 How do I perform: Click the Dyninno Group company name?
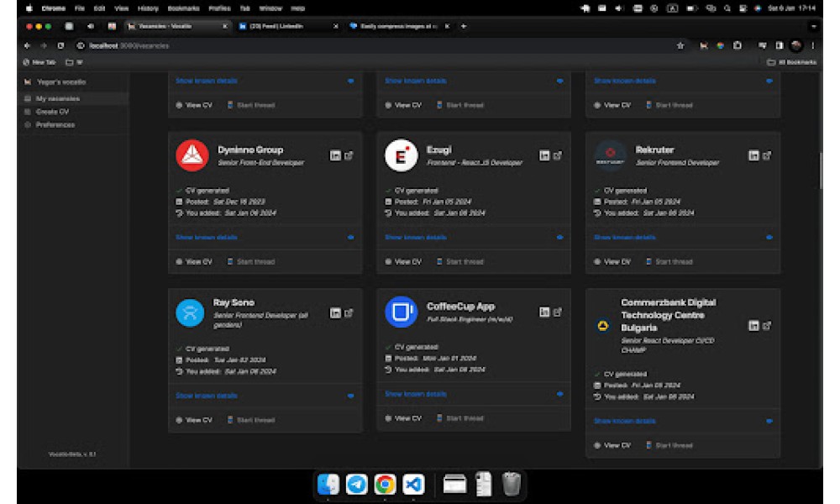coord(250,150)
